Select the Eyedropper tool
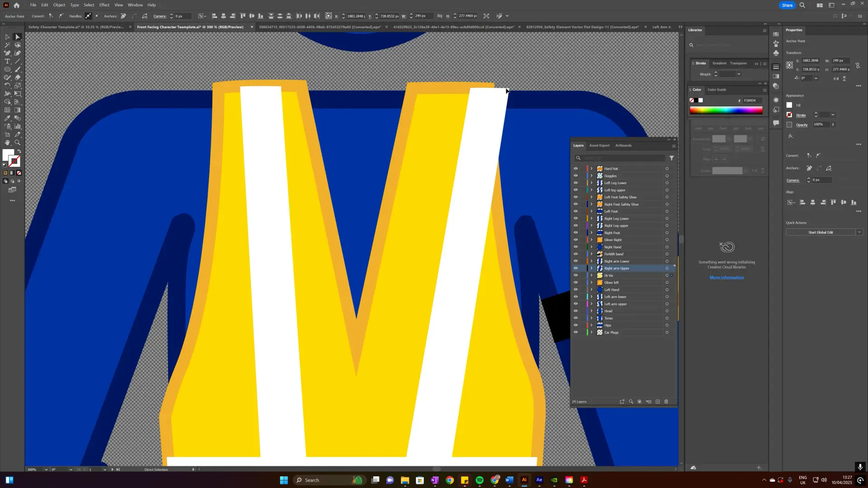 (x=7, y=118)
